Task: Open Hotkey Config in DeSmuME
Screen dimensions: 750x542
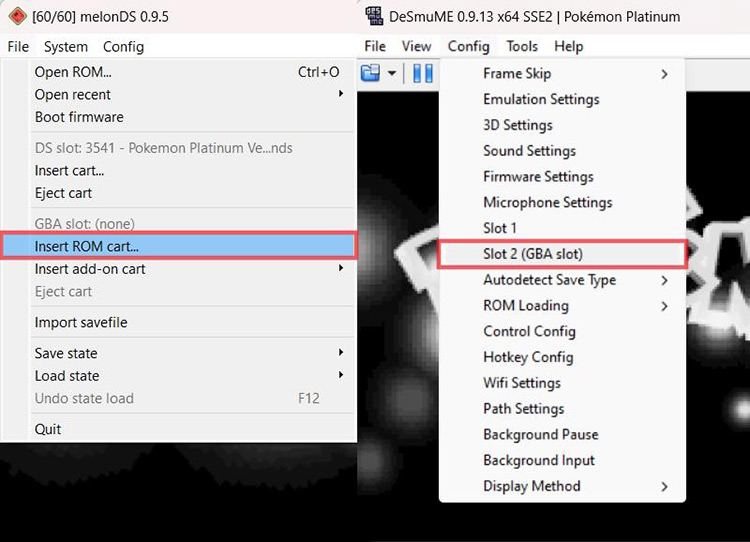Action: pyautogui.click(x=562, y=357)
